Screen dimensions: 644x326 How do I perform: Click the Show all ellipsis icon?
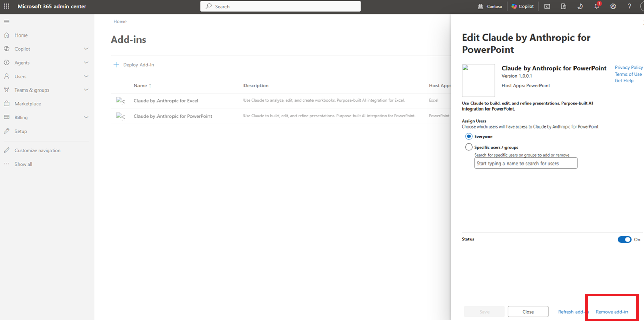click(x=7, y=164)
